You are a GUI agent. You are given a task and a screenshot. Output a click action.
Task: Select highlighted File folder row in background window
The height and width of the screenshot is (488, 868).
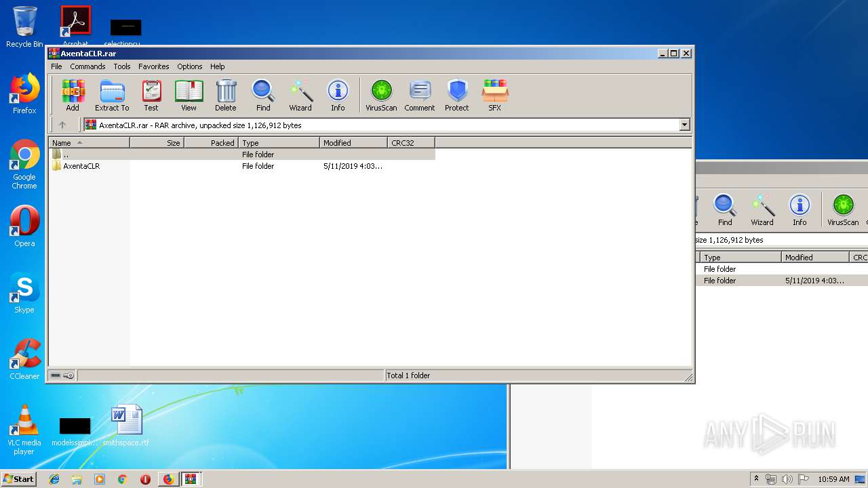(782, 281)
